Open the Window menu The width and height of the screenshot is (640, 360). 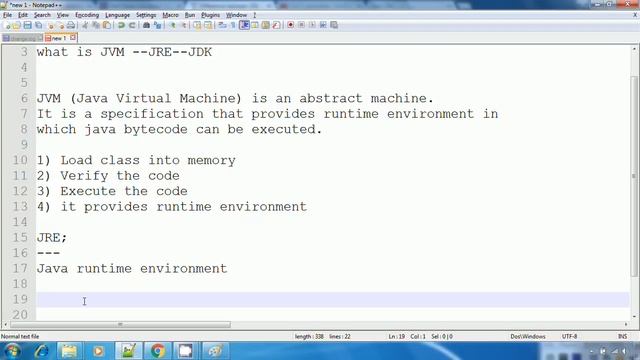pos(236,15)
